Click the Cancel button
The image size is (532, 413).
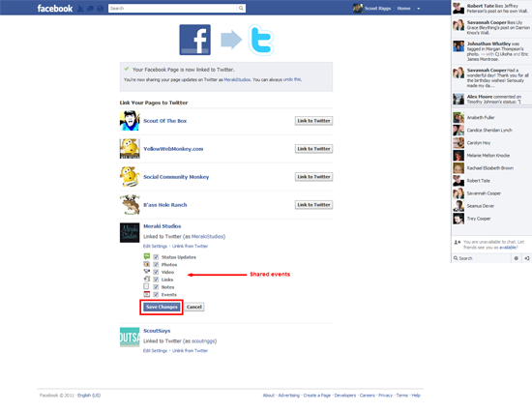point(194,308)
